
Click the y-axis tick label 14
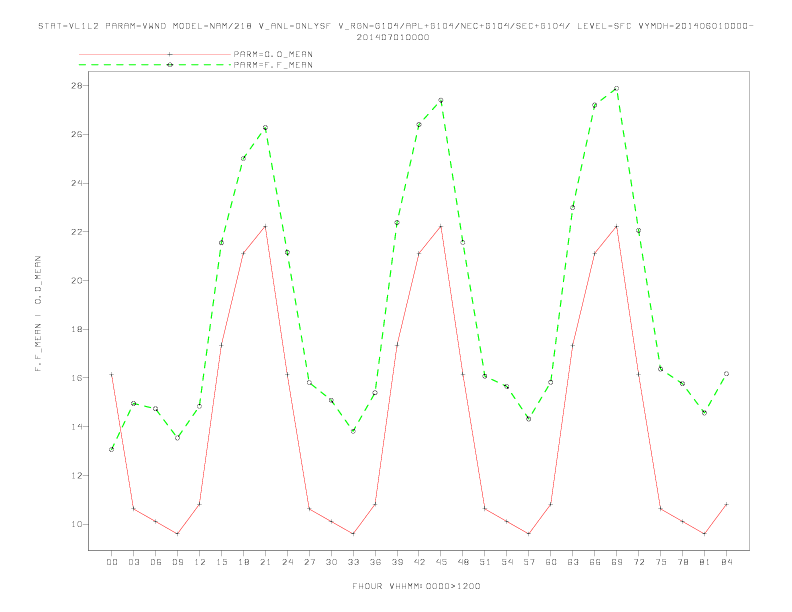point(77,427)
